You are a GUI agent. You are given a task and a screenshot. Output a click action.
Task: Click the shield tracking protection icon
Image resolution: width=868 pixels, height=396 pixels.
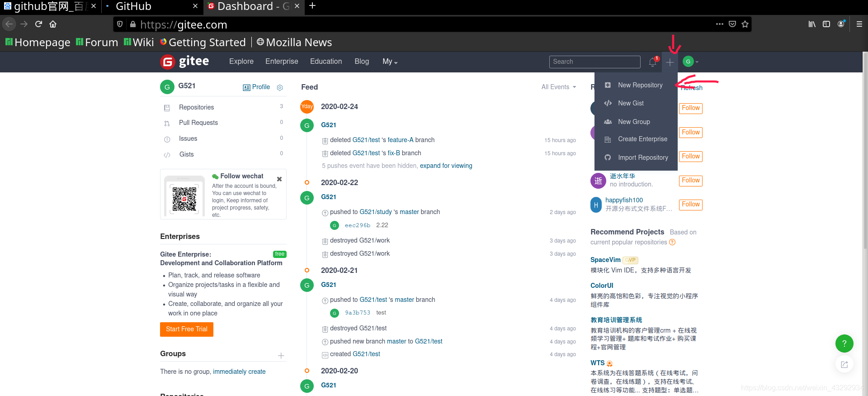[x=120, y=24]
